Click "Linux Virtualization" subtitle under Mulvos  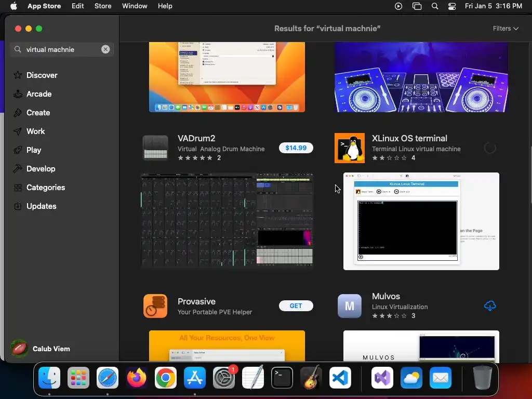400,307
